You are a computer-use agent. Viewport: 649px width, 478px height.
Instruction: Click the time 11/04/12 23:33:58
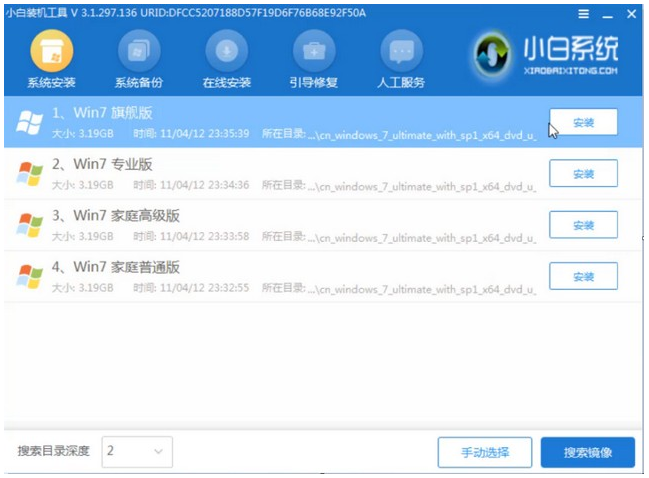pos(204,236)
